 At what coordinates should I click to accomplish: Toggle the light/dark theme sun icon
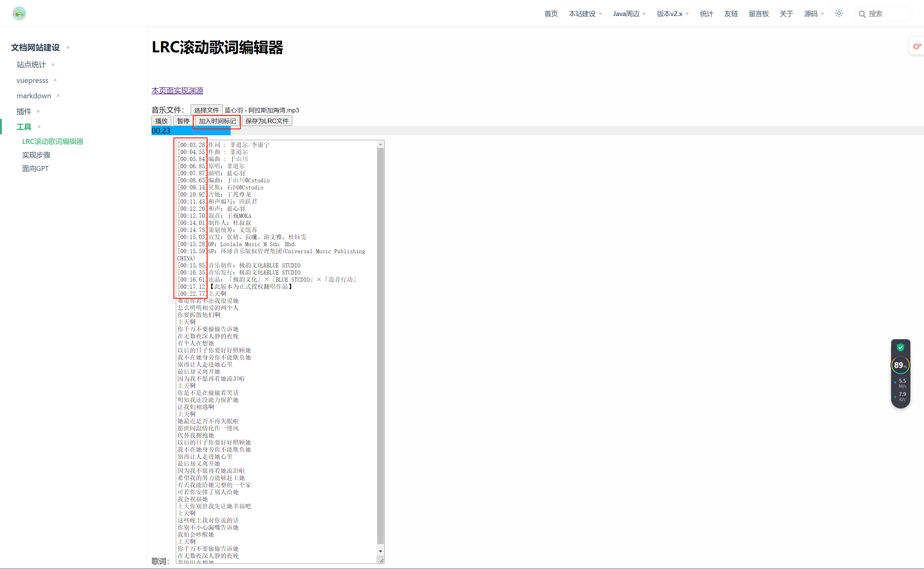tap(839, 14)
